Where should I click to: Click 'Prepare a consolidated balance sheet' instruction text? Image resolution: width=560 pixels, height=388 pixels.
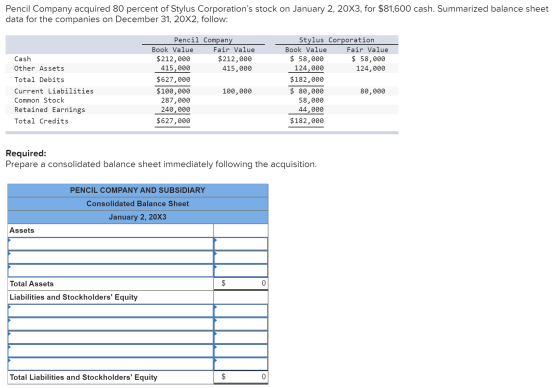[x=161, y=164]
